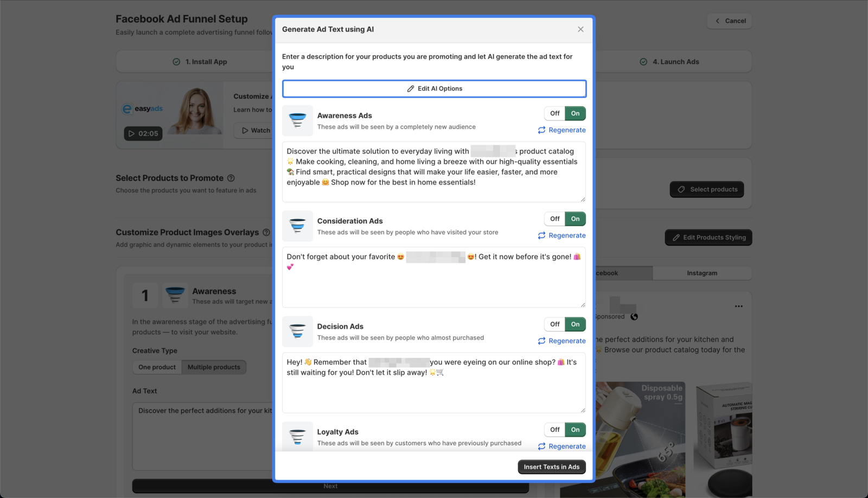
Task: Click the easyads logo
Action: coord(142,108)
